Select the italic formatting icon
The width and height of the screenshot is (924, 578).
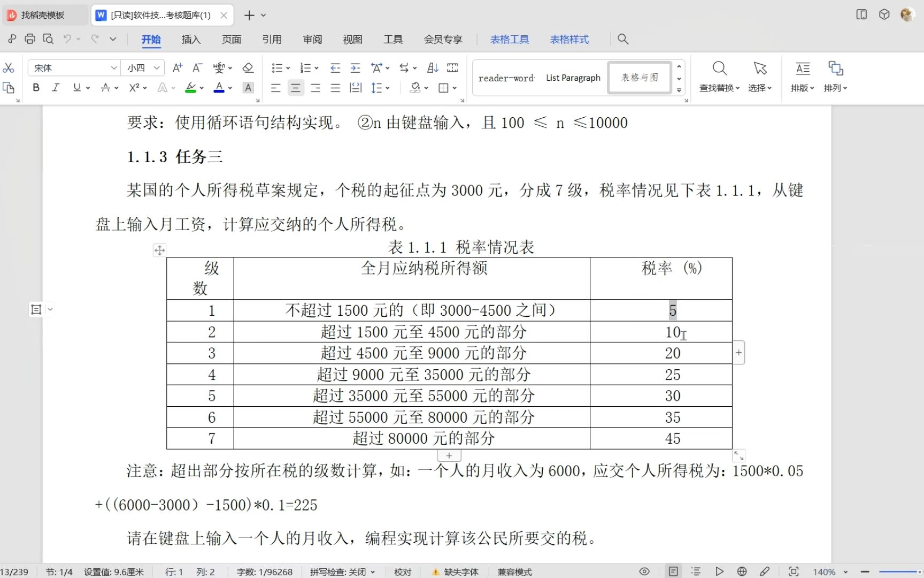click(56, 88)
